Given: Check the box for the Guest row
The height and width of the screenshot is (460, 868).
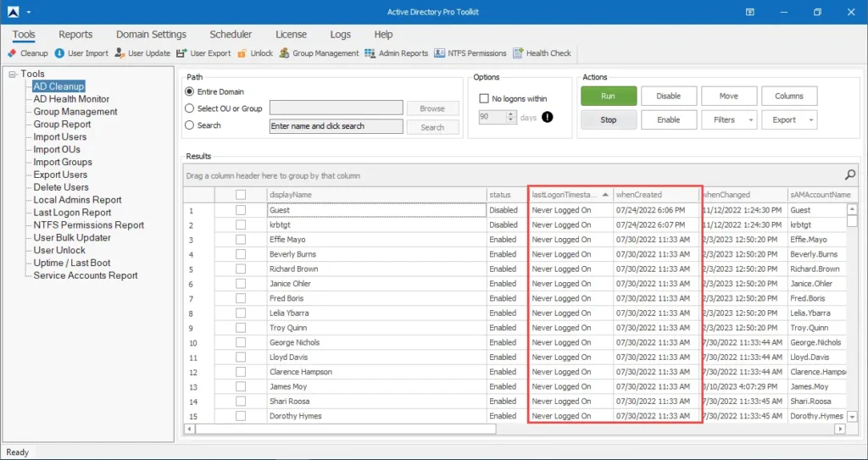Looking at the screenshot, I should coord(240,210).
